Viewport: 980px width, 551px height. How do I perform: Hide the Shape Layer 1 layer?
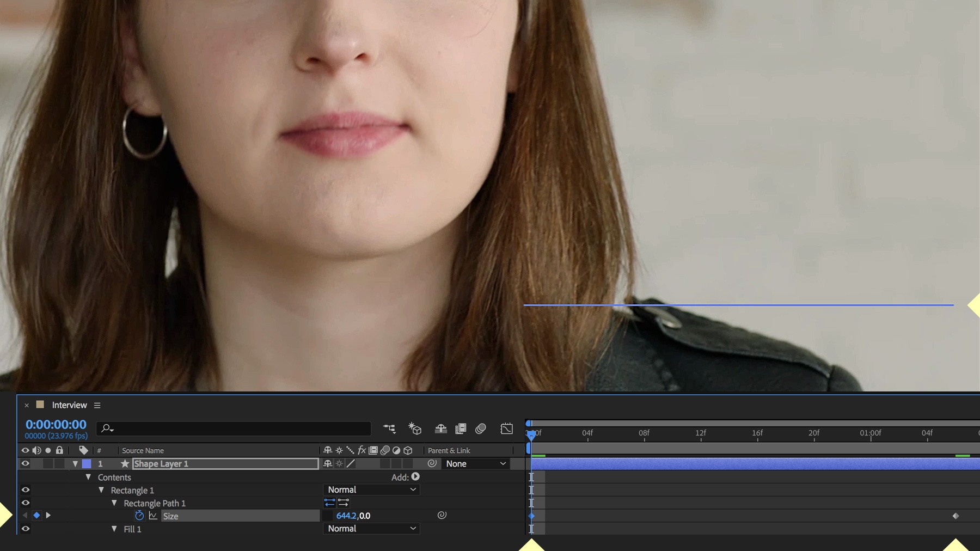coord(25,463)
